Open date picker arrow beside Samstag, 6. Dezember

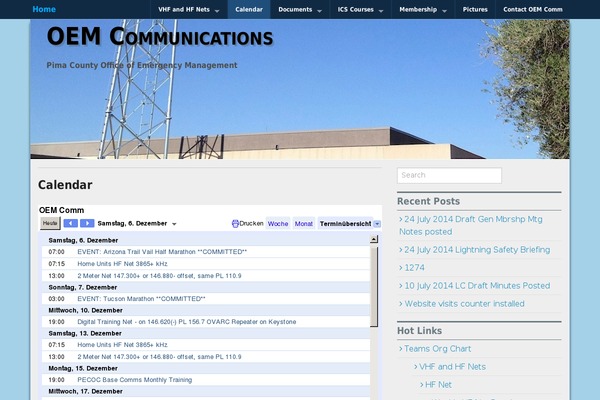coord(174,224)
